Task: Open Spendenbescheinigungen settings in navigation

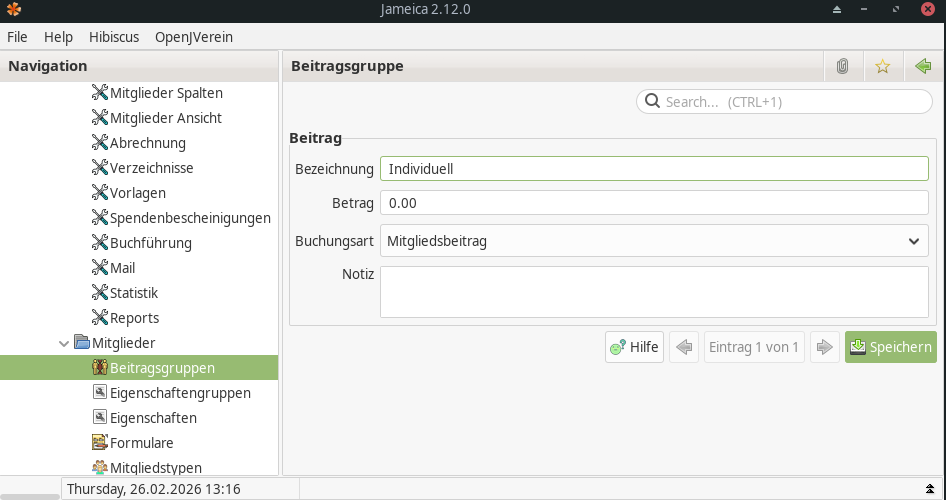Action: click(x=190, y=218)
